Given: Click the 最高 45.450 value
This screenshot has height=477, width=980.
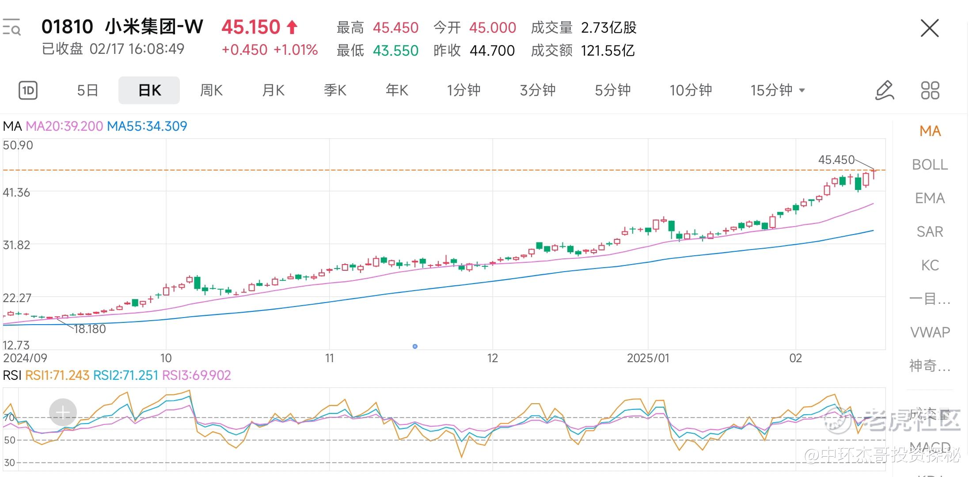Looking at the screenshot, I should [395, 28].
